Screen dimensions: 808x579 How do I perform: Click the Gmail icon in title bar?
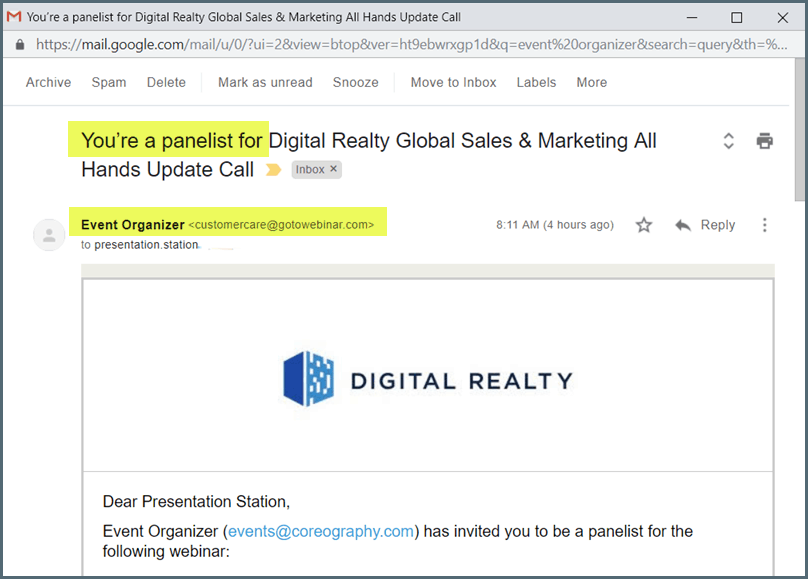coord(14,17)
